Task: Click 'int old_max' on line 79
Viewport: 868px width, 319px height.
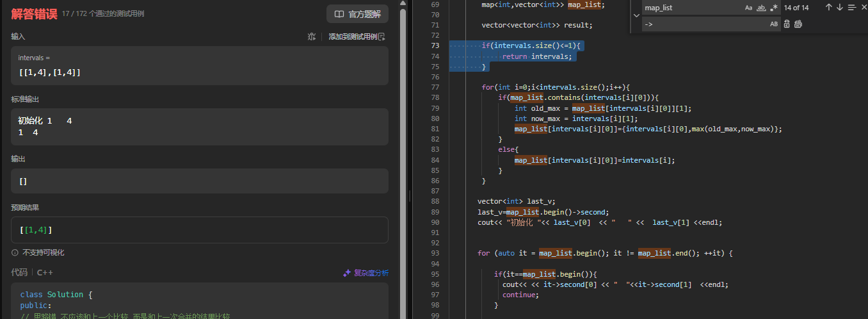Action: 538,108
